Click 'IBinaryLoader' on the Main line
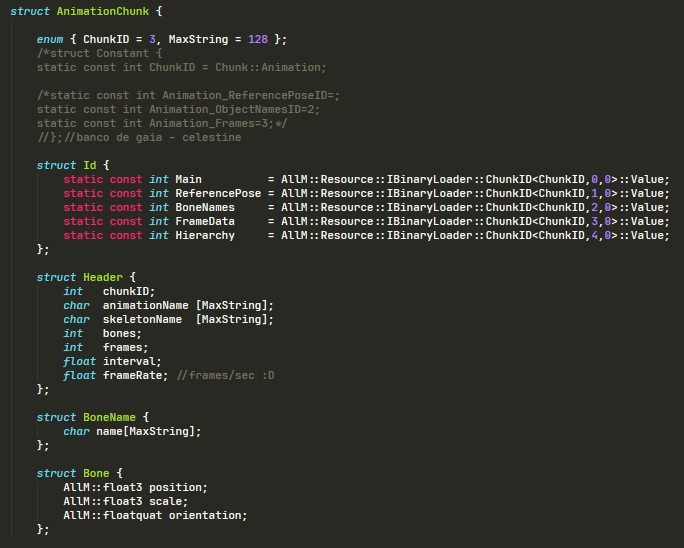This screenshot has width=684, height=548. [x=429, y=179]
